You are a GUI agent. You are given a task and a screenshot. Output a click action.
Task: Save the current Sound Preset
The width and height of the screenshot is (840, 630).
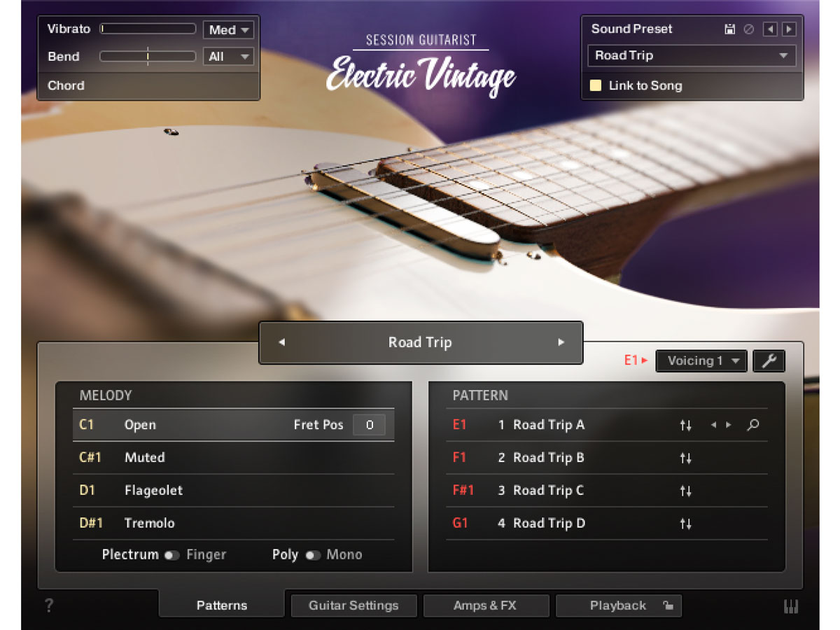pos(730,29)
